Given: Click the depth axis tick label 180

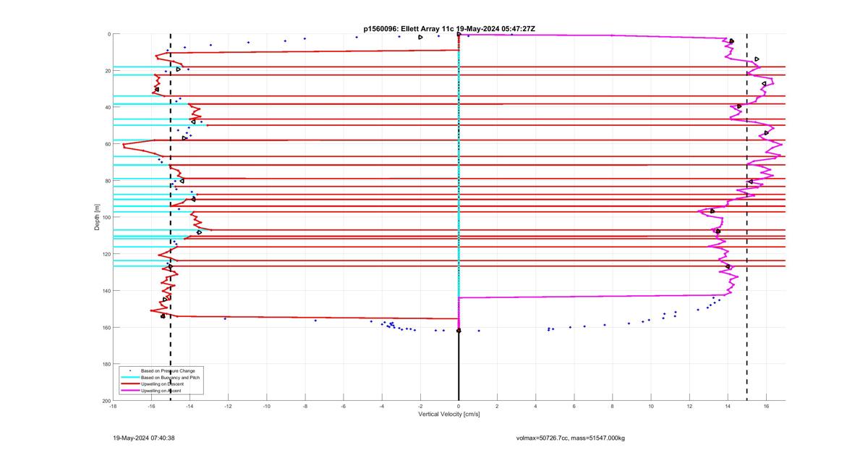Looking at the screenshot, I should (106, 364).
